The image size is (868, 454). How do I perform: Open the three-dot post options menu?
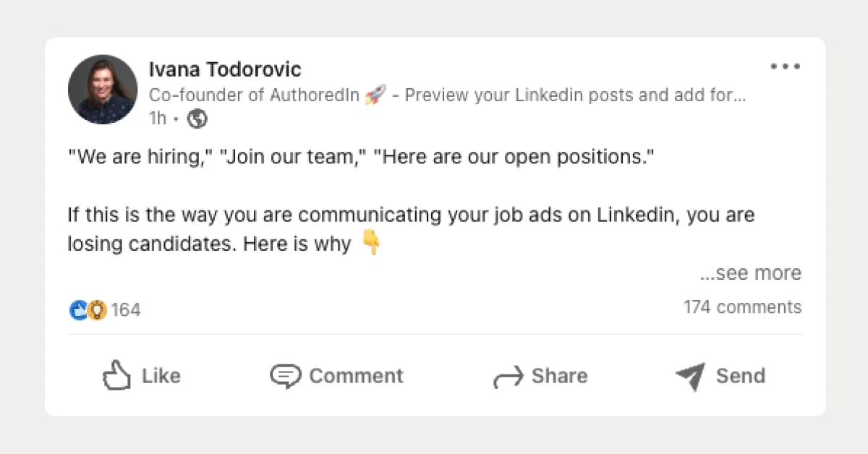tap(784, 67)
